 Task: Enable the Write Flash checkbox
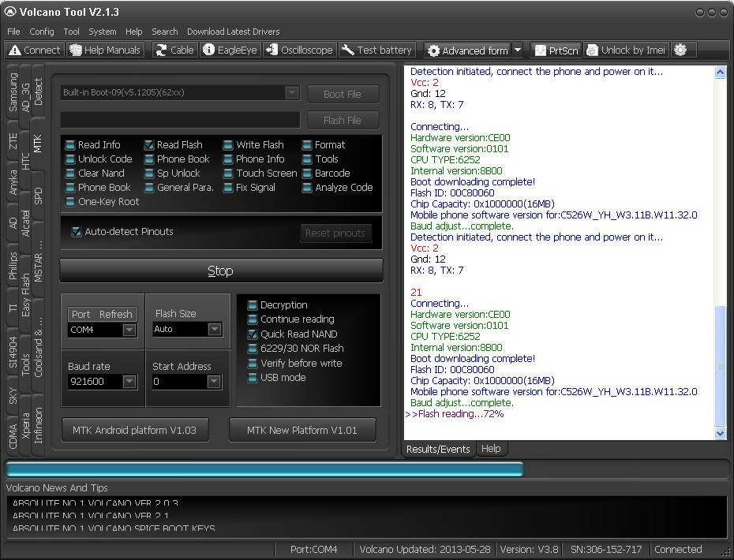point(228,145)
